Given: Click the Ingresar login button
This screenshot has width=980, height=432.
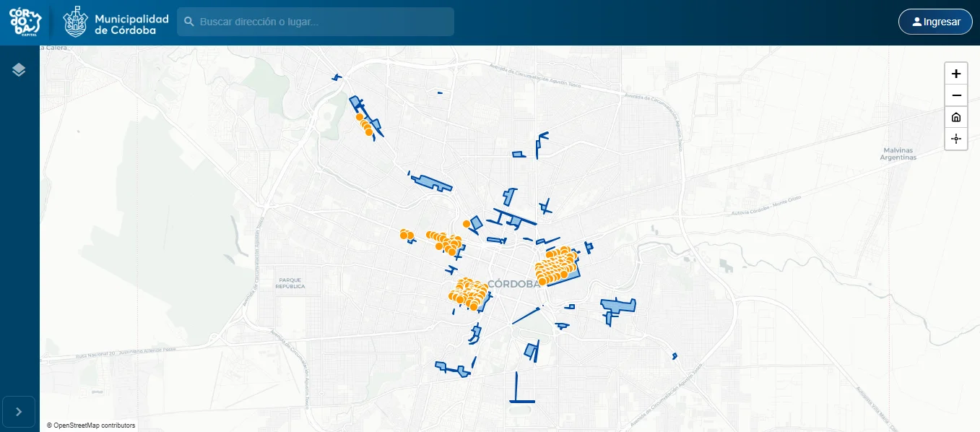Looking at the screenshot, I should pyautogui.click(x=935, y=22).
